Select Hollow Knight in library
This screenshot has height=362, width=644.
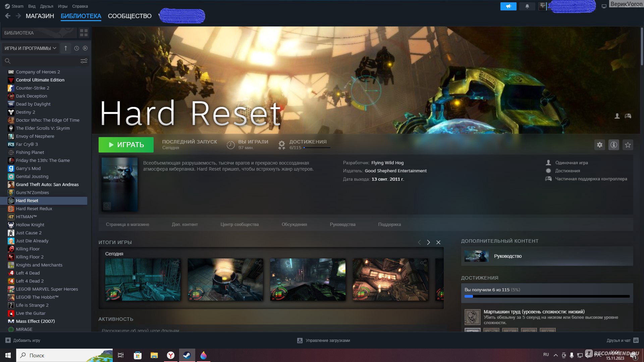click(30, 225)
